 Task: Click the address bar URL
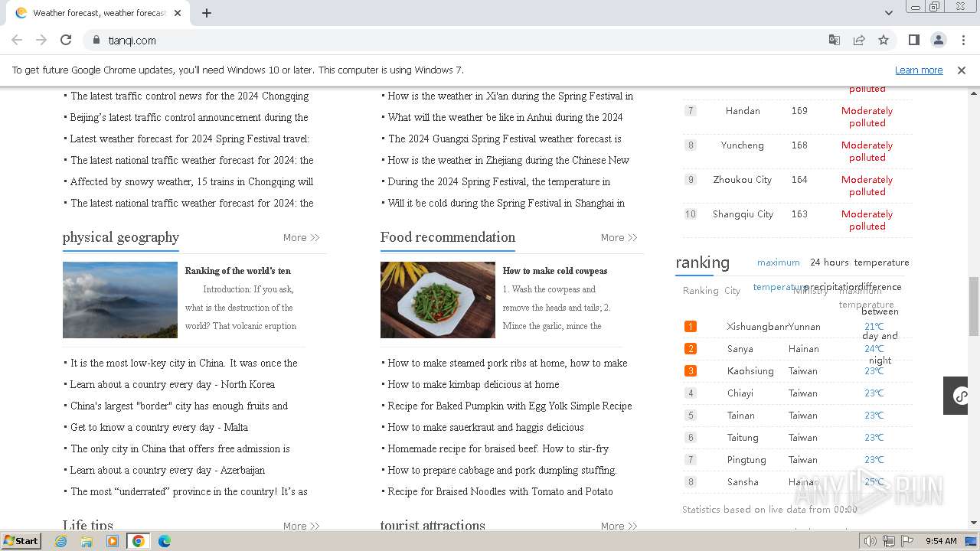(x=132, y=40)
